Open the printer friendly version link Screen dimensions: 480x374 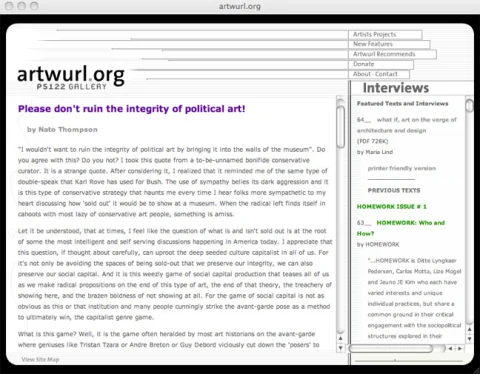(x=402, y=168)
